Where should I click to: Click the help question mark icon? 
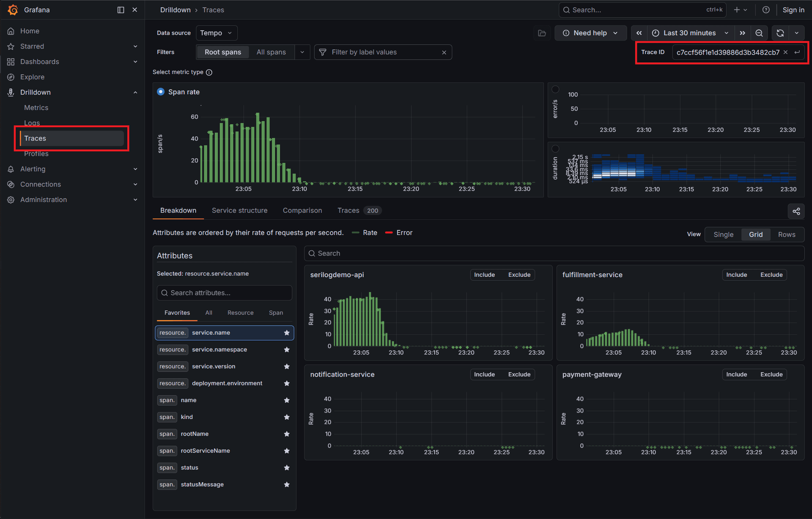[x=766, y=10]
